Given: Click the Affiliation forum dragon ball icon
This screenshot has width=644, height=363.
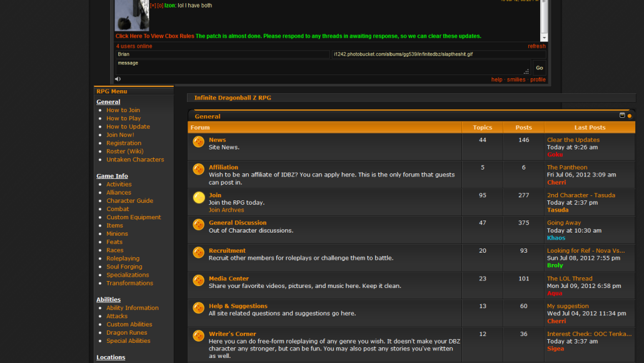Looking at the screenshot, I should [x=199, y=169].
